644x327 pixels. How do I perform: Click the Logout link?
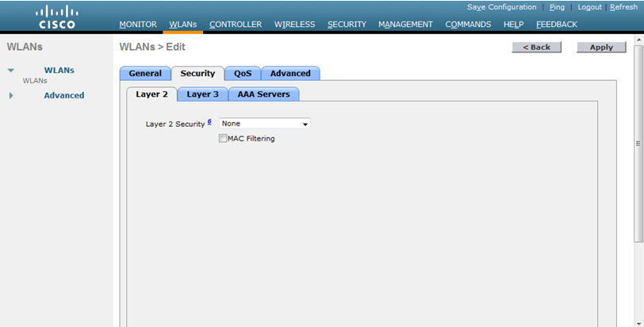pos(589,7)
